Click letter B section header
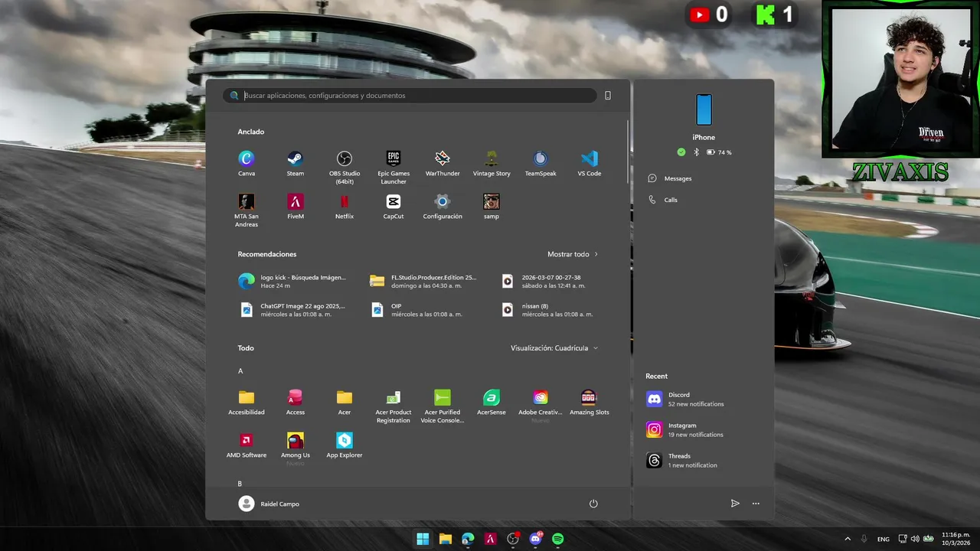 240,484
